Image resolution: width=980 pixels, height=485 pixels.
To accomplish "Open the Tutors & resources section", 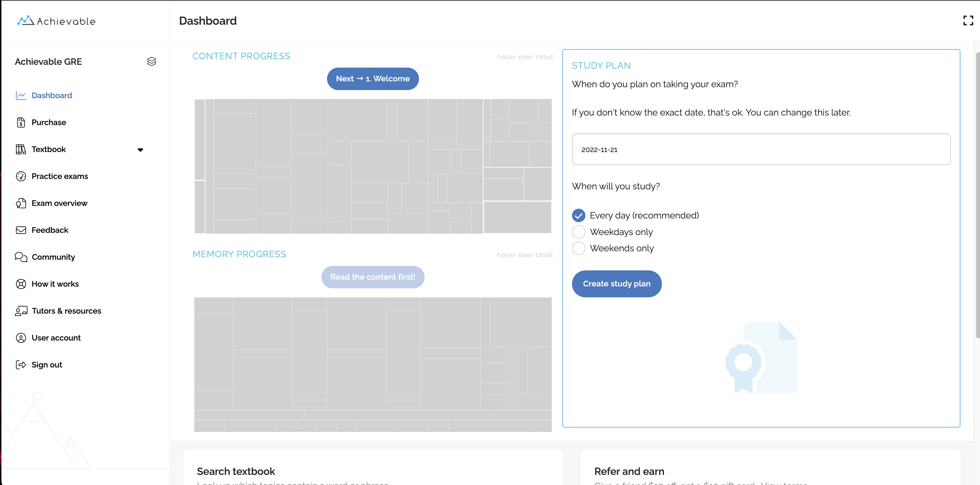I will (66, 311).
